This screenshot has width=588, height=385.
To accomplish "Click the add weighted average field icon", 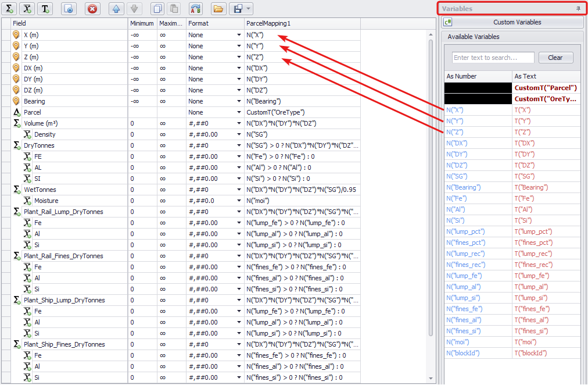I will (x=27, y=9).
